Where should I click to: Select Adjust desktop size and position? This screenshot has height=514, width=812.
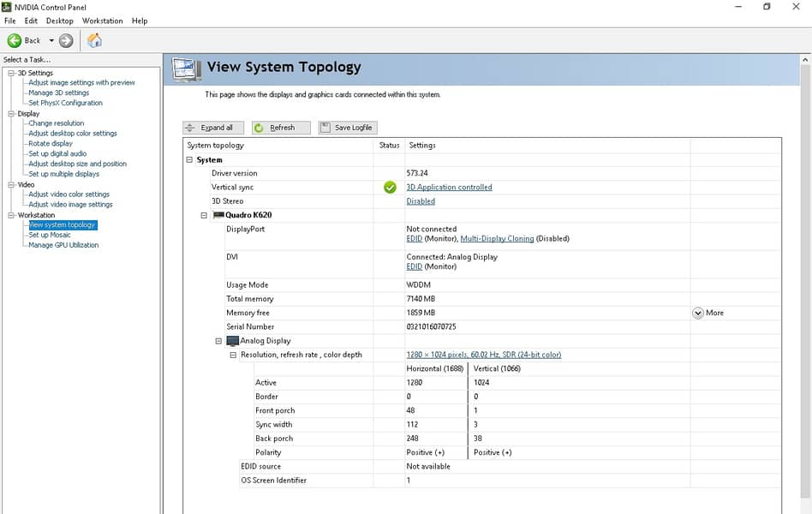[77, 164]
